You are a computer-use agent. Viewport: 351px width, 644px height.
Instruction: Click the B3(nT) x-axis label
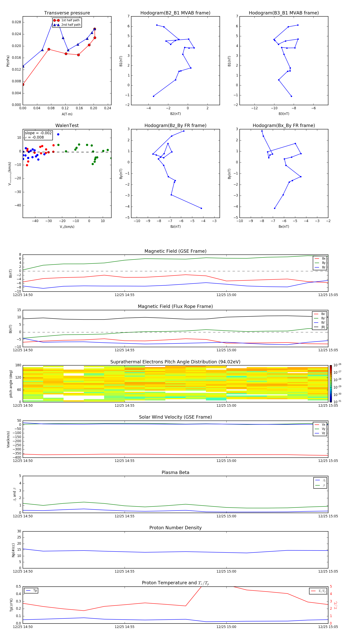pos(284,114)
